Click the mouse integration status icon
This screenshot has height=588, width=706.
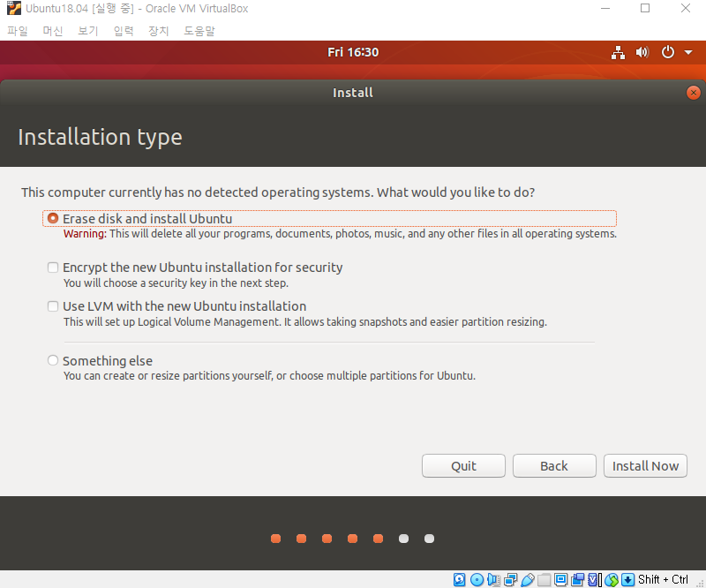[612, 579]
